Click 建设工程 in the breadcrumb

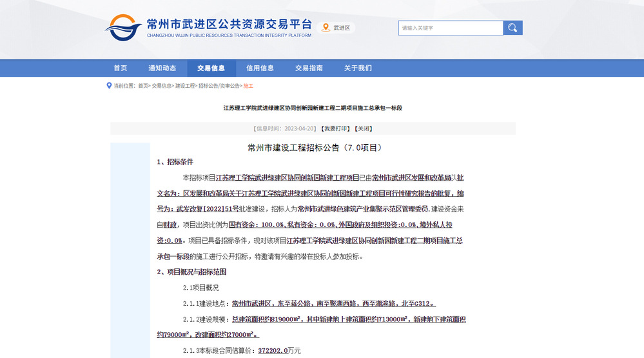coord(185,86)
